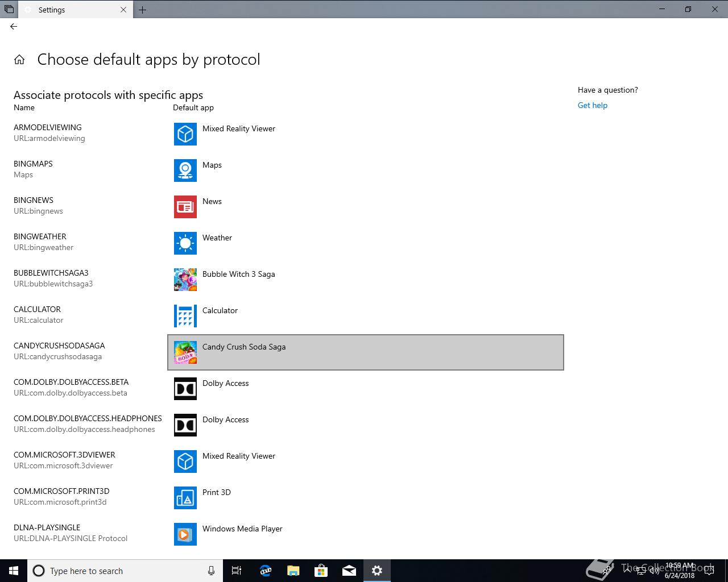Click the CANDYCRUSHSODASAGA protocol name
This screenshot has width=728, height=582.
[x=59, y=346]
